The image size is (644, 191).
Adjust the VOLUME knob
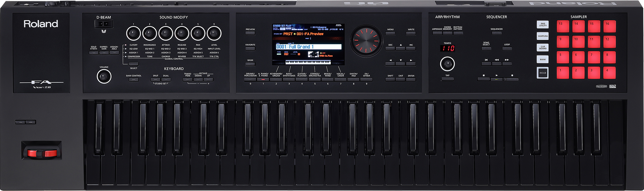point(104,77)
